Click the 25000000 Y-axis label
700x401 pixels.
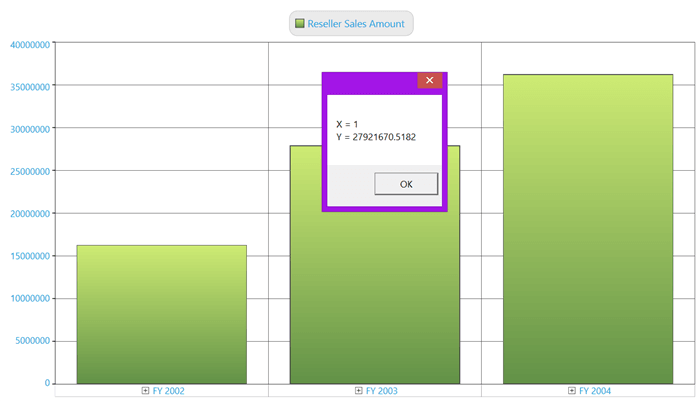click(x=30, y=171)
